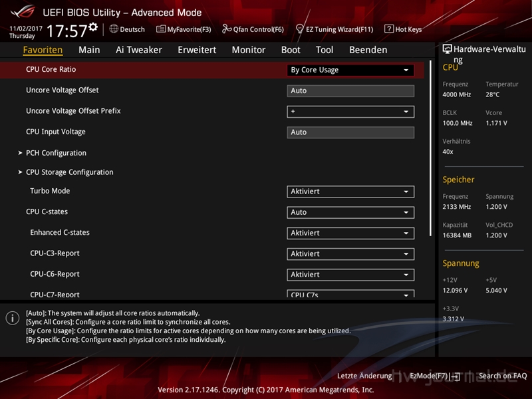Click the memory frequency 2133 MHz
The width and height of the screenshot is (532, 399).
(456, 207)
